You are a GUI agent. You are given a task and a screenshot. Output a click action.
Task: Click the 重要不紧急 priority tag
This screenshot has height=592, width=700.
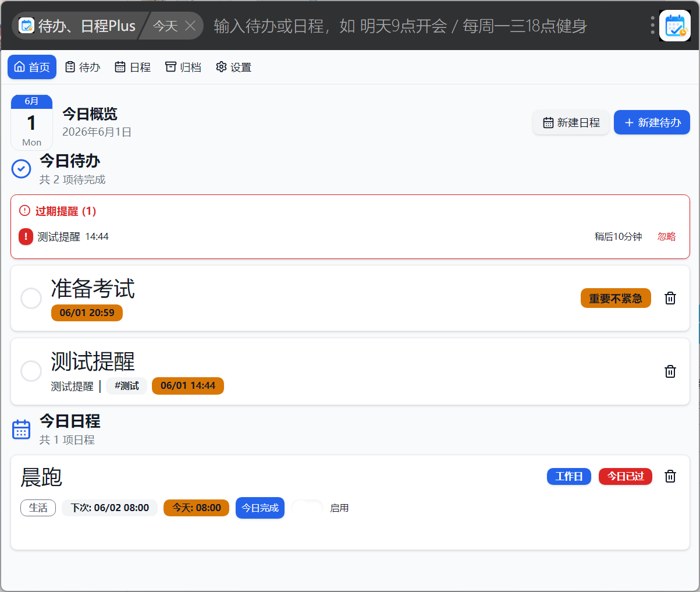click(x=616, y=299)
